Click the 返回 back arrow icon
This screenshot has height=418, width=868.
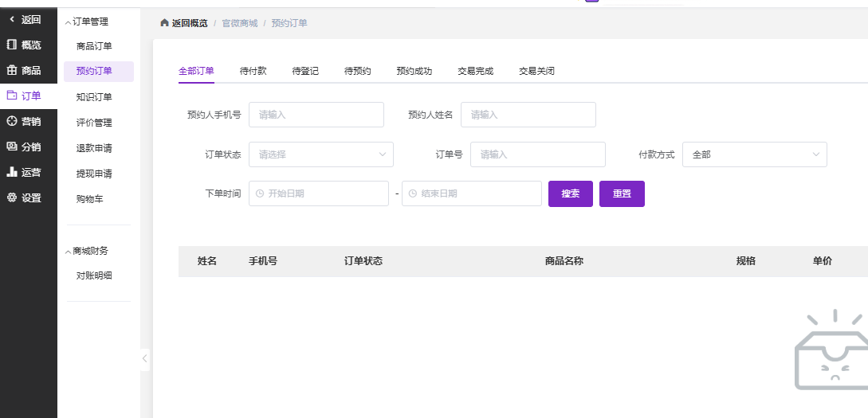tap(11, 19)
